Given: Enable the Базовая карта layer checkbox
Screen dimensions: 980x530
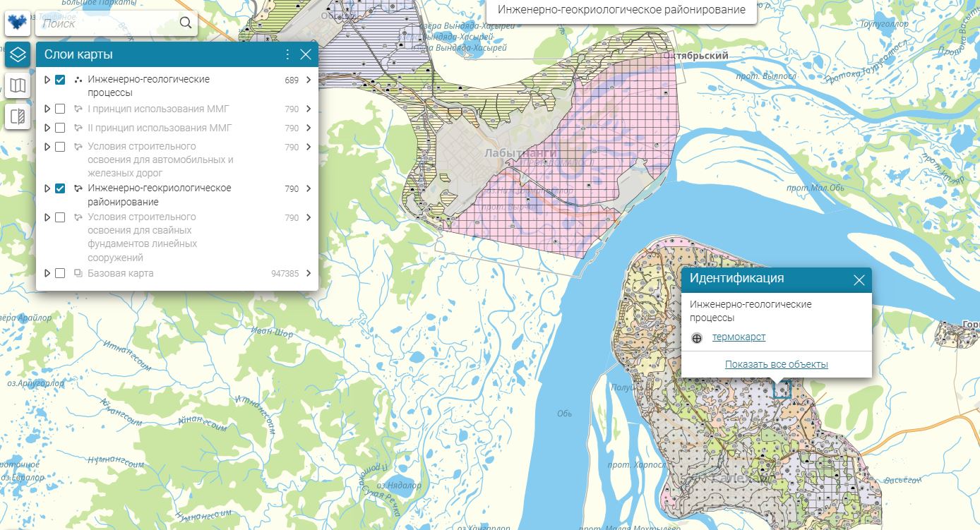Looking at the screenshot, I should click(x=60, y=273).
